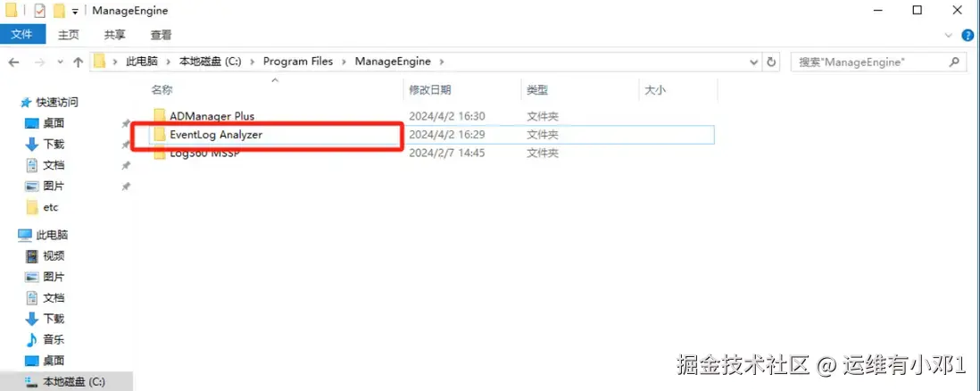Click the music note icon for 音乐
Screen dimensions: 980x391
tap(32, 340)
